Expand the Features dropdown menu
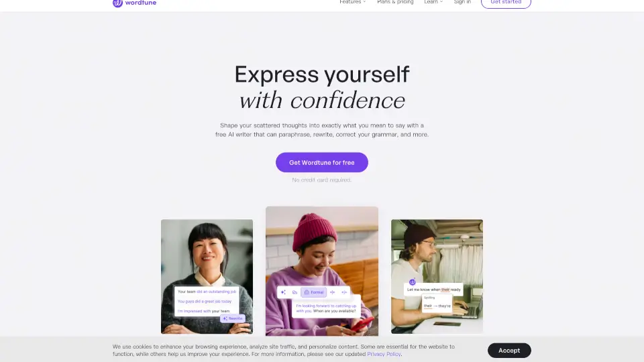Viewport: 644px width, 362px height. 352,2
